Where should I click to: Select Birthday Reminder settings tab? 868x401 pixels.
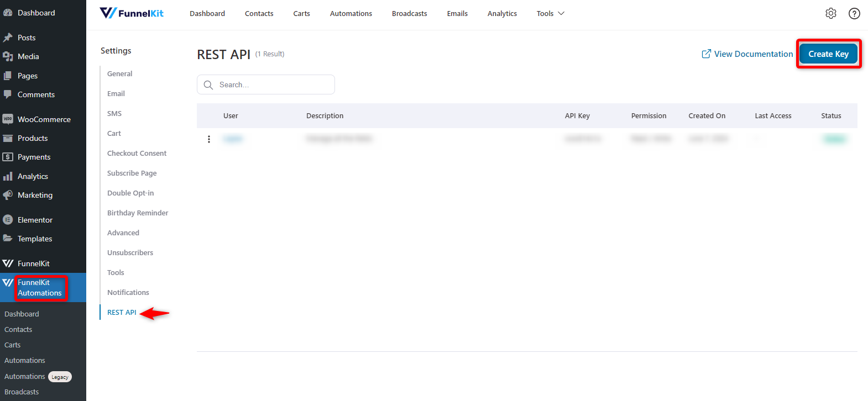[x=138, y=213]
